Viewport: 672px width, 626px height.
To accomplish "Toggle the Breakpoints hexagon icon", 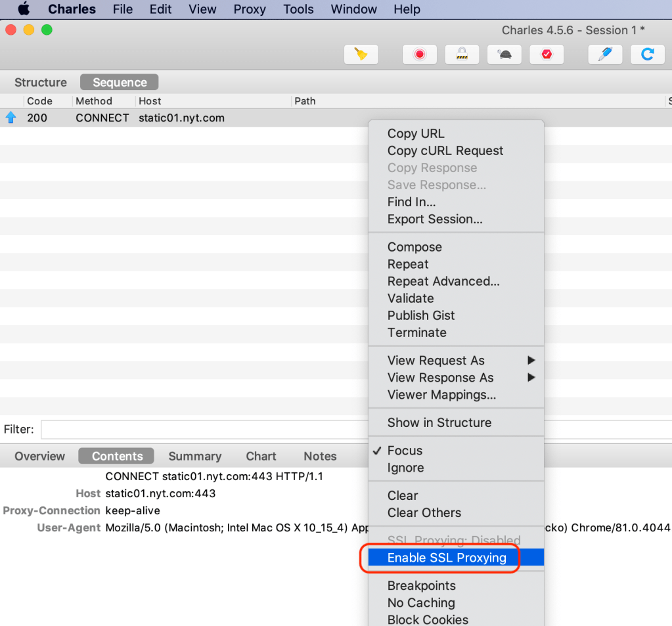I will 546,55.
